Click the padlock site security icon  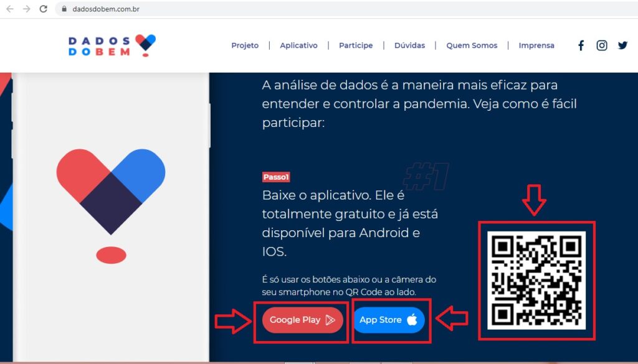[x=64, y=9]
